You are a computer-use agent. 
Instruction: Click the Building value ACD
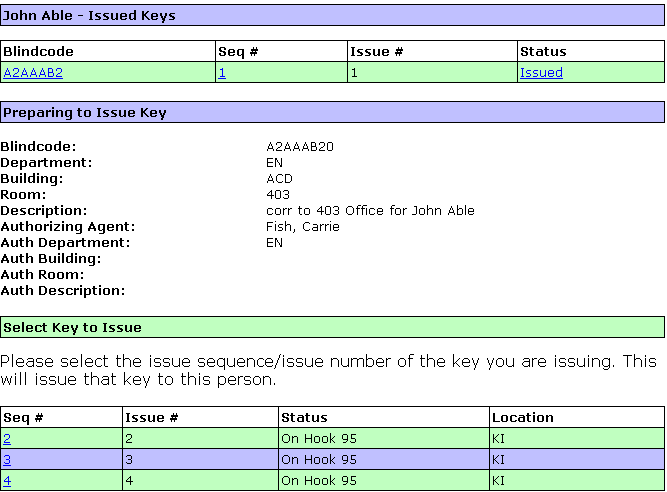pyautogui.click(x=279, y=179)
